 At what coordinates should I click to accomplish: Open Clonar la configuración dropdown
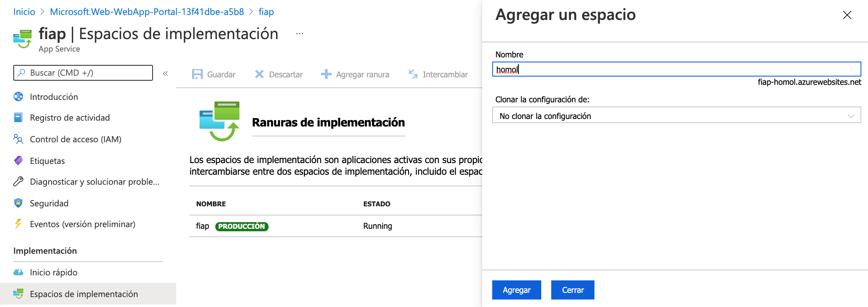click(676, 115)
